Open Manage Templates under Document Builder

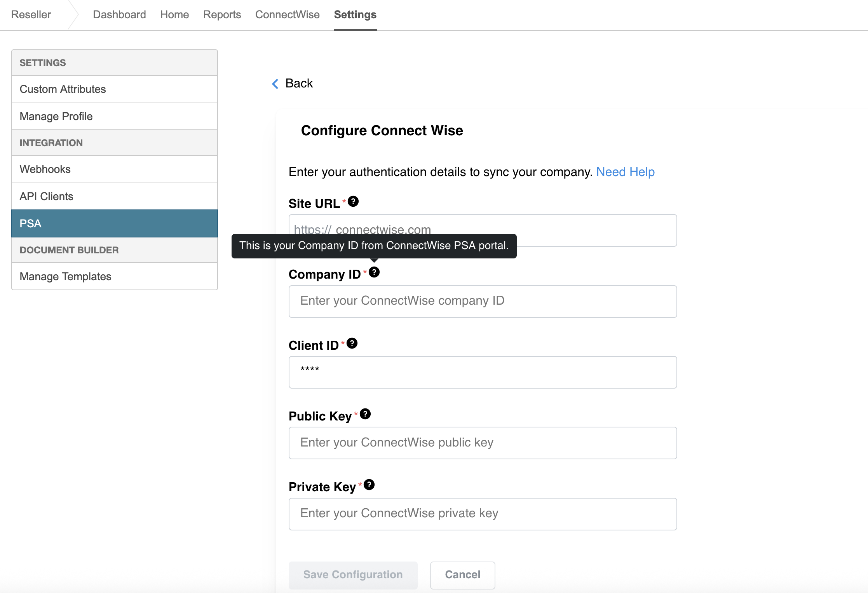click(x=115, y=276)
